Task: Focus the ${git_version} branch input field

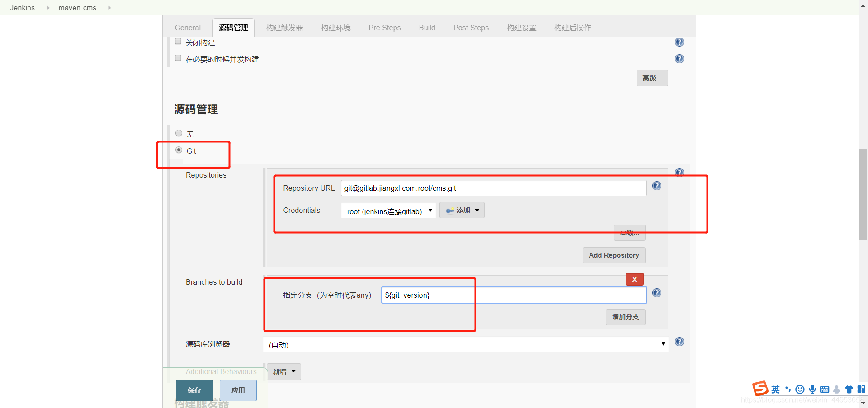Action: point(514,295)
